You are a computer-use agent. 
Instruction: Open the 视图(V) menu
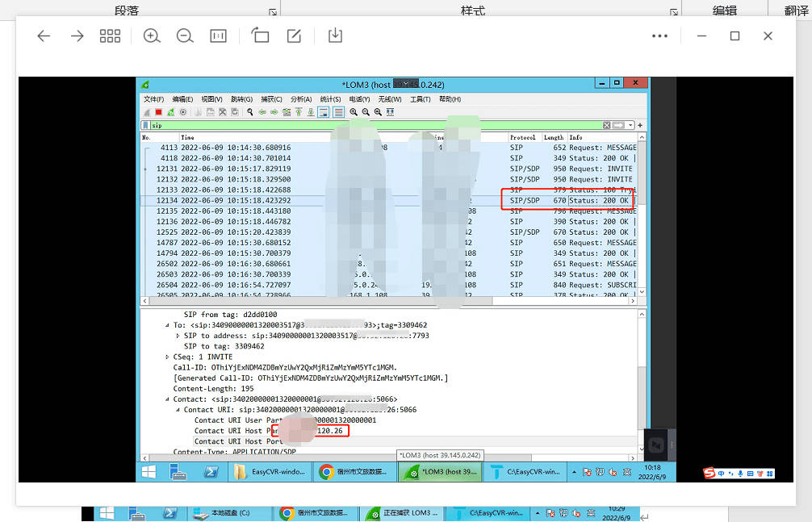coord(211,99)
